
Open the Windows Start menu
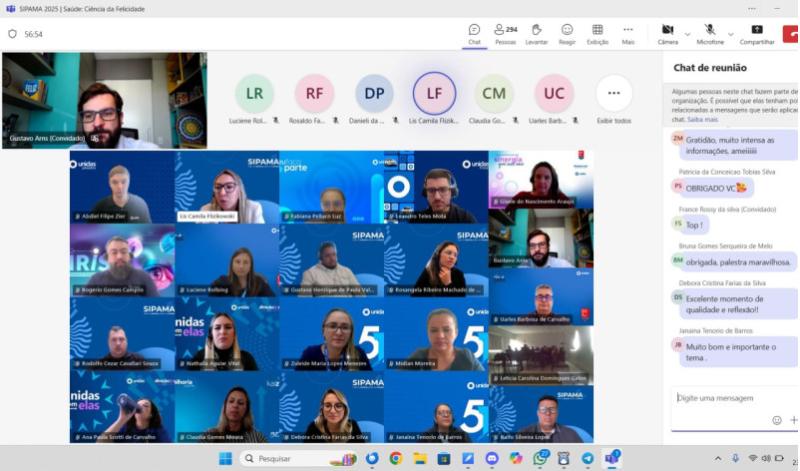pyautogui.click(x=225, y=458)
